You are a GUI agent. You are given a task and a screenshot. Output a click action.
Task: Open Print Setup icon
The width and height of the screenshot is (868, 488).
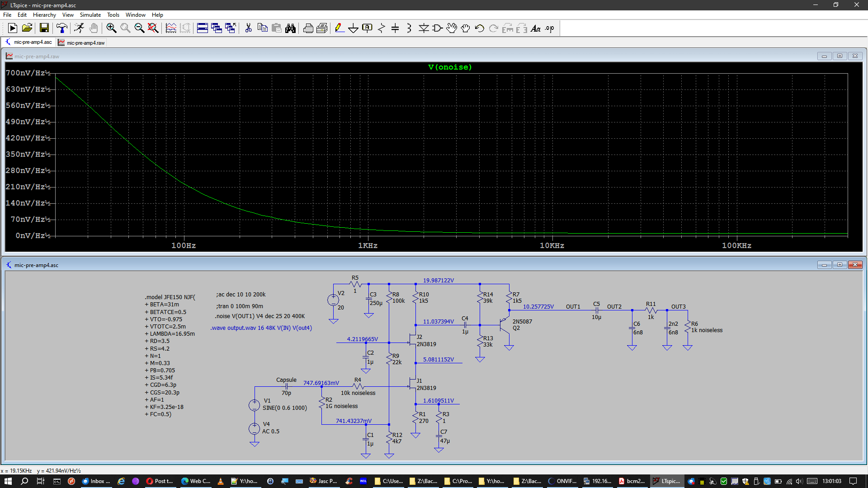coord(322,28)
